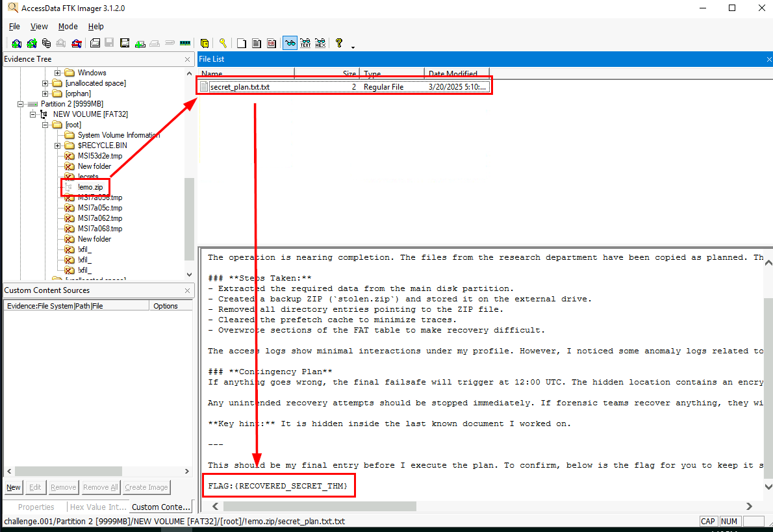Click the yellow question mark Help icon
773x532 pixels.
coord(338,44)
